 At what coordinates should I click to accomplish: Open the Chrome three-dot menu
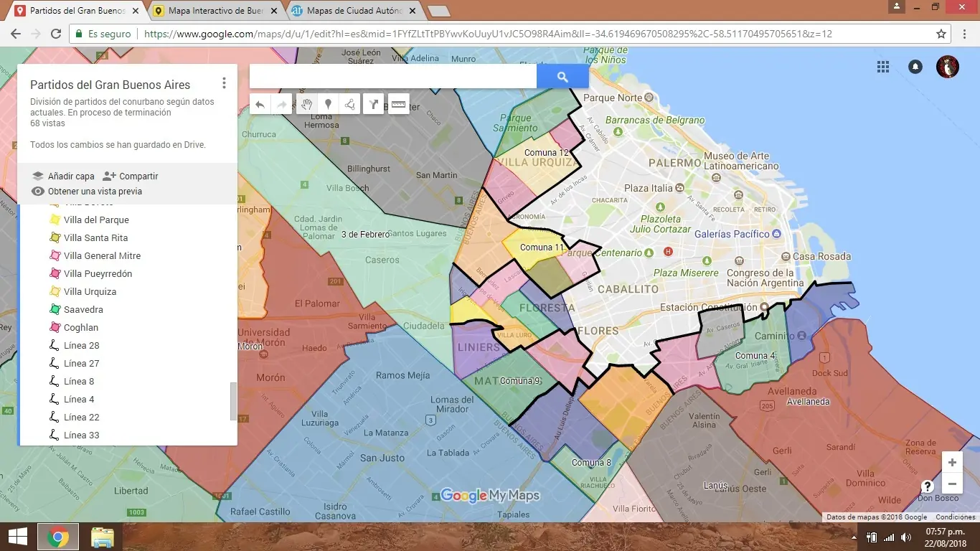coord(966,34)
